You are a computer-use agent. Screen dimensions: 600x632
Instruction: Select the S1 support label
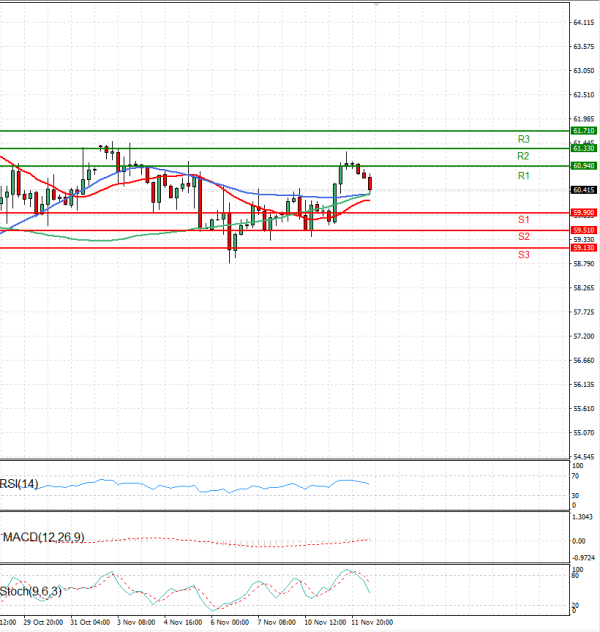click(523, 219)
